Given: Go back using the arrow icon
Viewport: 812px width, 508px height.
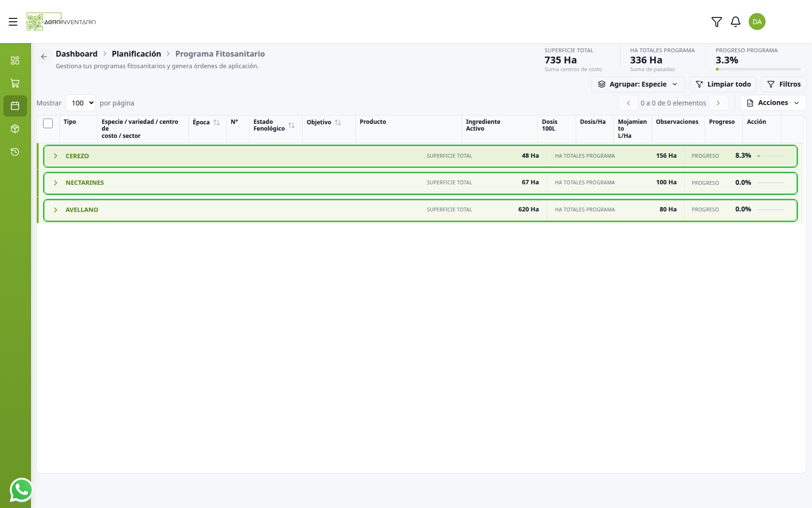Looking at the screenshot, I should point(44,57).
